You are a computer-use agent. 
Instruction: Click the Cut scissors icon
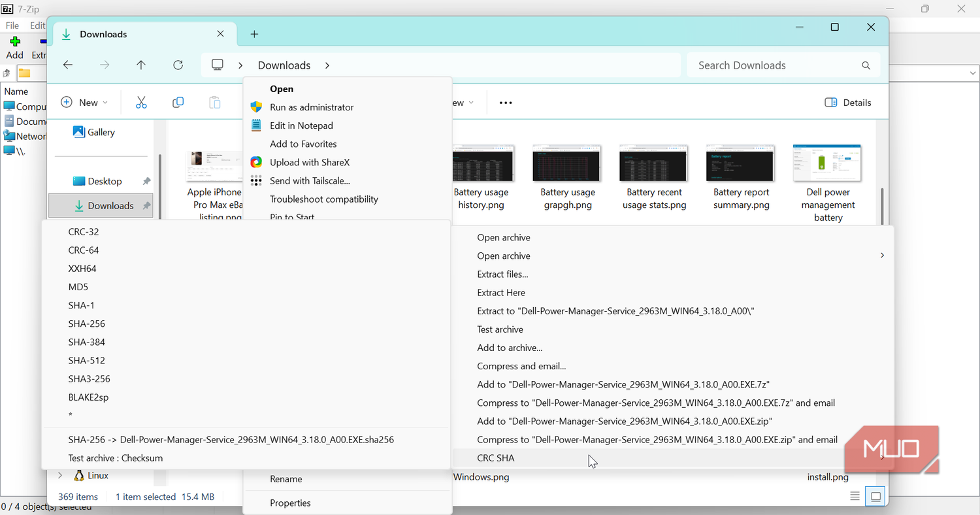pos(141,103)
